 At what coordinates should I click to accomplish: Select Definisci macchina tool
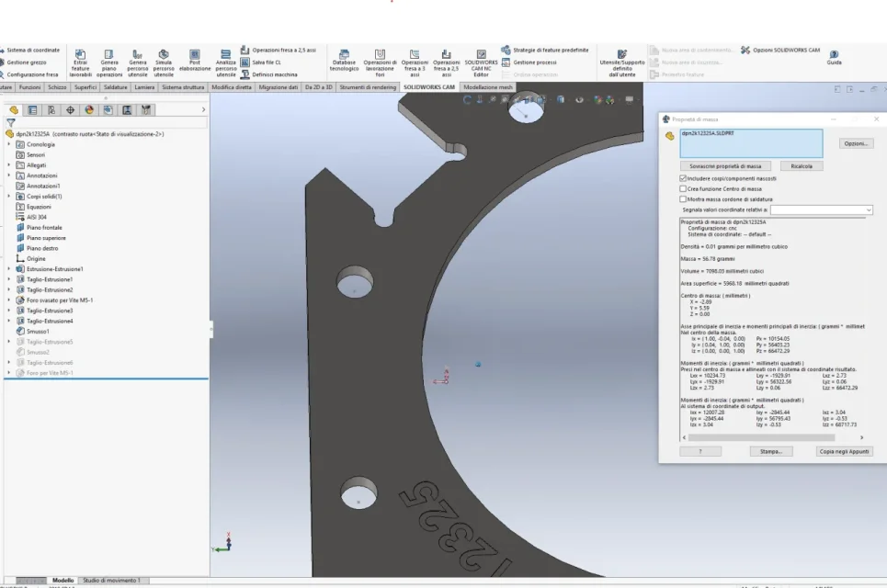point(268,74)
